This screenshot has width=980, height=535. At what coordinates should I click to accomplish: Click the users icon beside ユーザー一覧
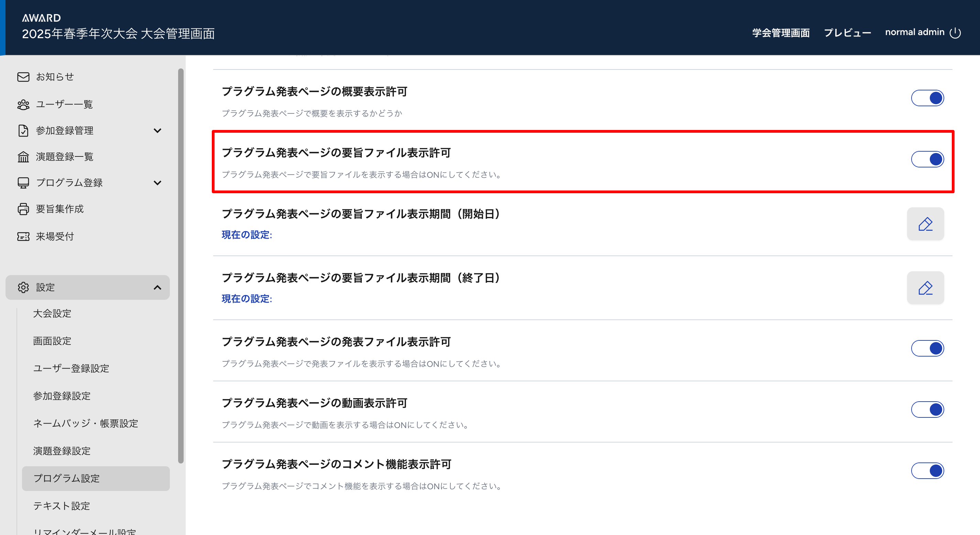(x=23, y=104)
